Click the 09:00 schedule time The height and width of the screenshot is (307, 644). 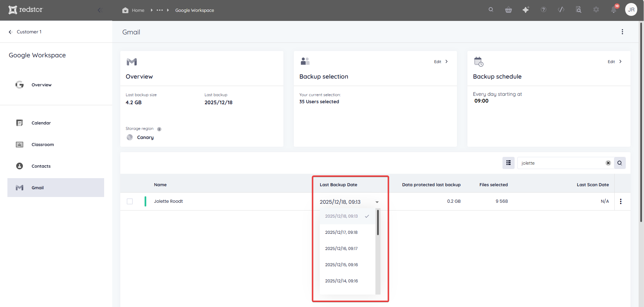point(481,101)
